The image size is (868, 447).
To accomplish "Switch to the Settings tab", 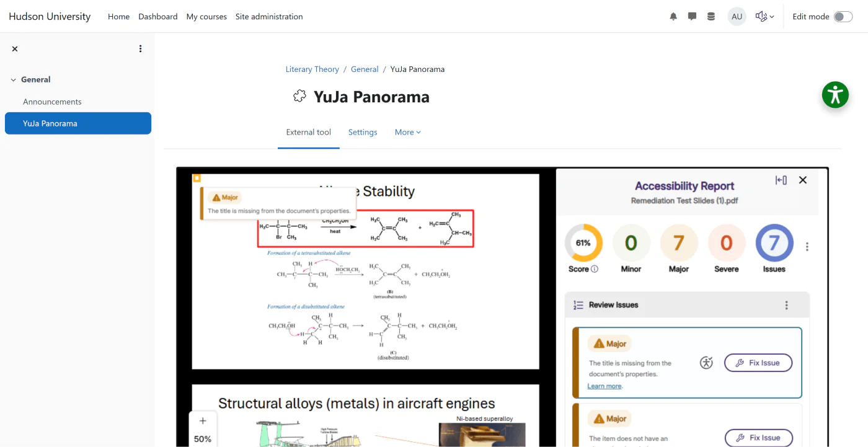I will click(x=363, y=132).
